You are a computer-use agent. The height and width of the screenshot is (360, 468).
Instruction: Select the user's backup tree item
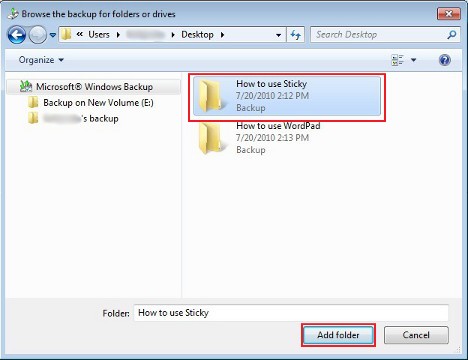tap(81, 118)
